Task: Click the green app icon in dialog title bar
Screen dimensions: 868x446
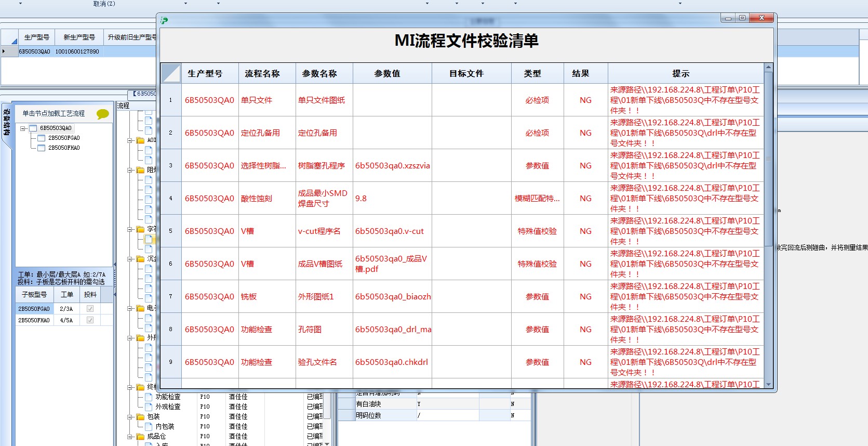Action: pos(164,20)
